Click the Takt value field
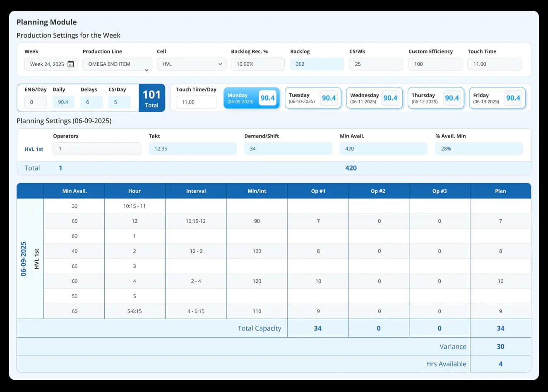The height and width of the screenshot is (392, 548). click(192, 149)
